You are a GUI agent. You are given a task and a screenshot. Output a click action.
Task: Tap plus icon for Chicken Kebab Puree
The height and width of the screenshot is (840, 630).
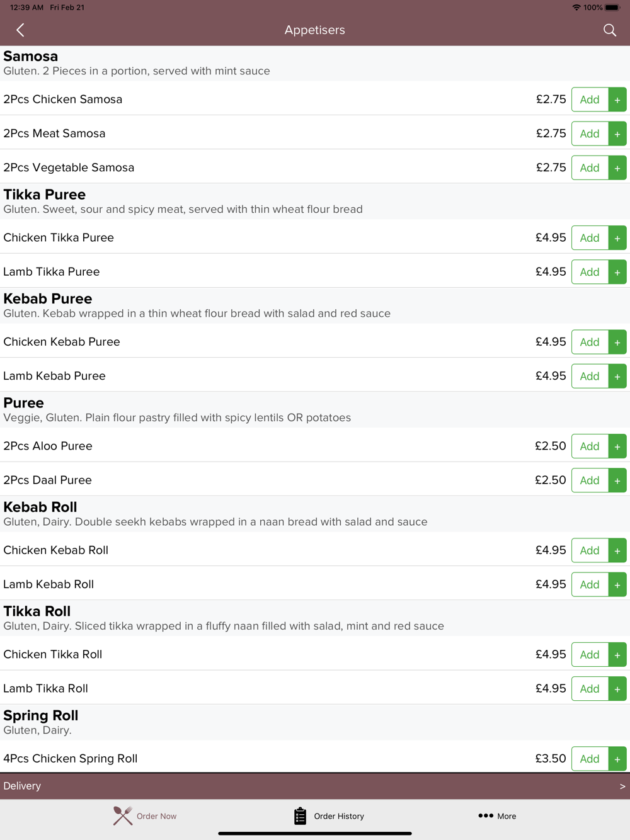click(617, 342)
